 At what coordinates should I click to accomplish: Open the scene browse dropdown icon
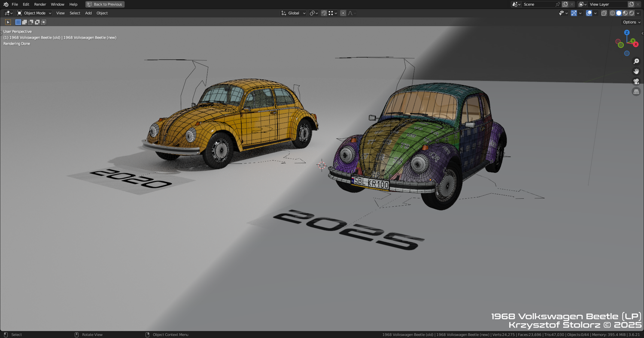(x=516, y=4)
